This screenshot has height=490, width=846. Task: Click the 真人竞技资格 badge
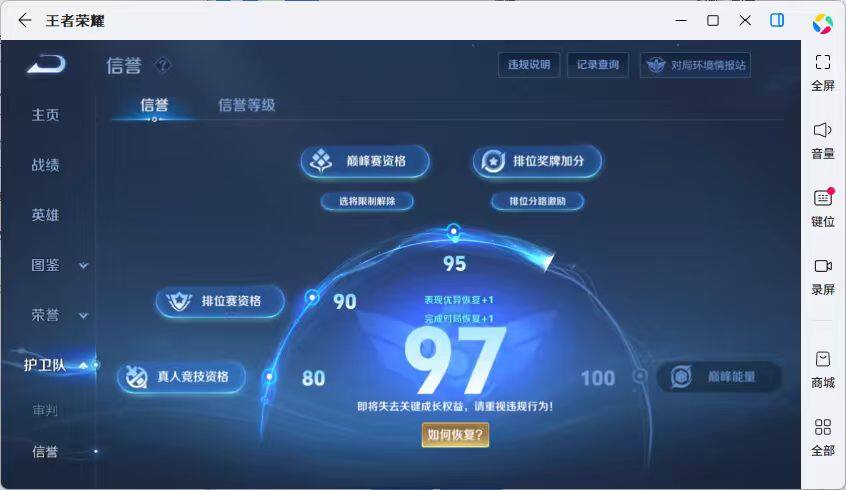pos(181,377)
